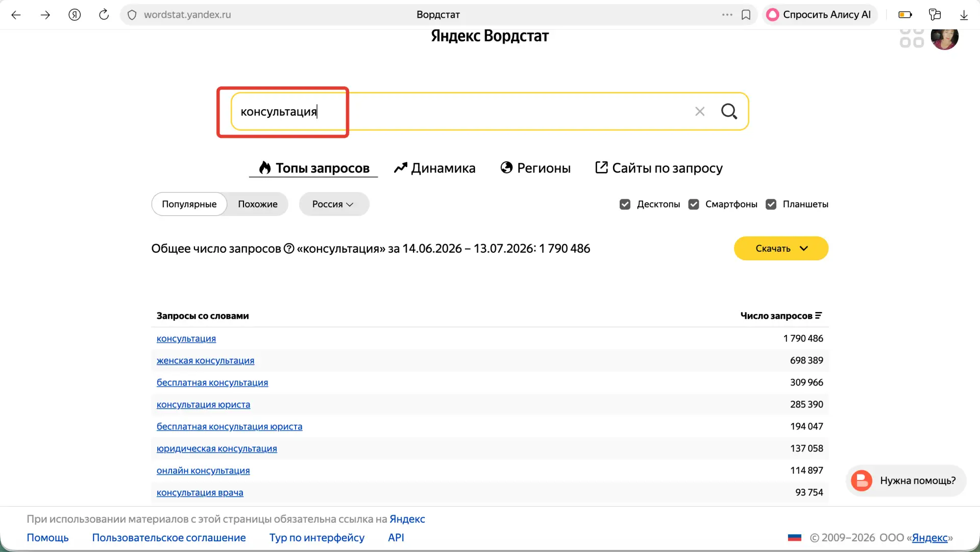The height and width of the screenshot is (552, 980).
Task: Bookmark this page with the bookmark icon
Action: 746,15
